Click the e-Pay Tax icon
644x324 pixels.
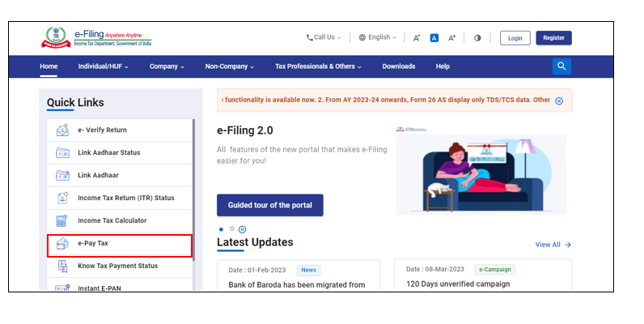(x=62, y=244)
